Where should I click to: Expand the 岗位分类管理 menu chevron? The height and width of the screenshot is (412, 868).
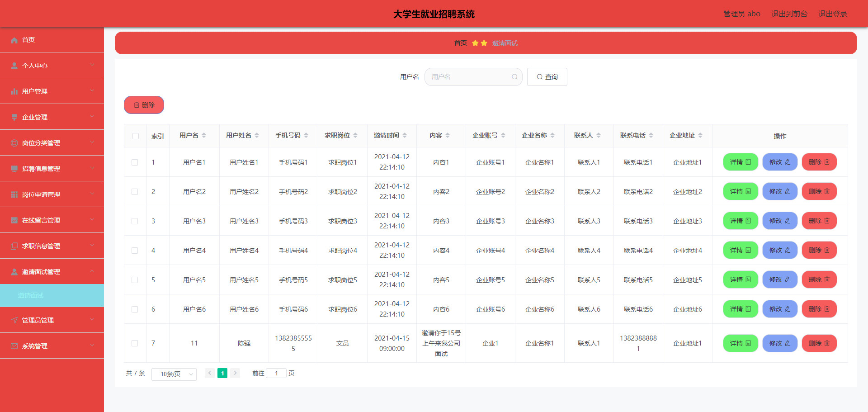(x=92, y=142)
